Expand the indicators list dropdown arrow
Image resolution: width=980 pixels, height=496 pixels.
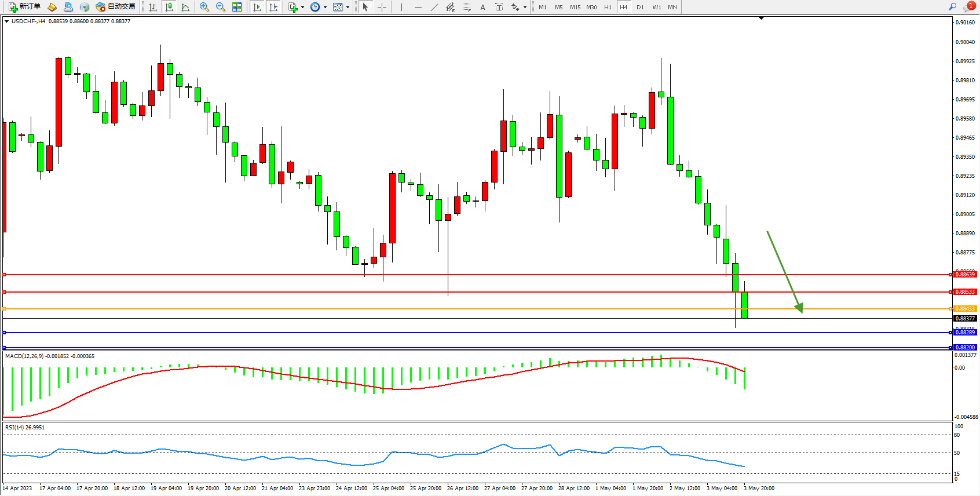pos(302,8)
